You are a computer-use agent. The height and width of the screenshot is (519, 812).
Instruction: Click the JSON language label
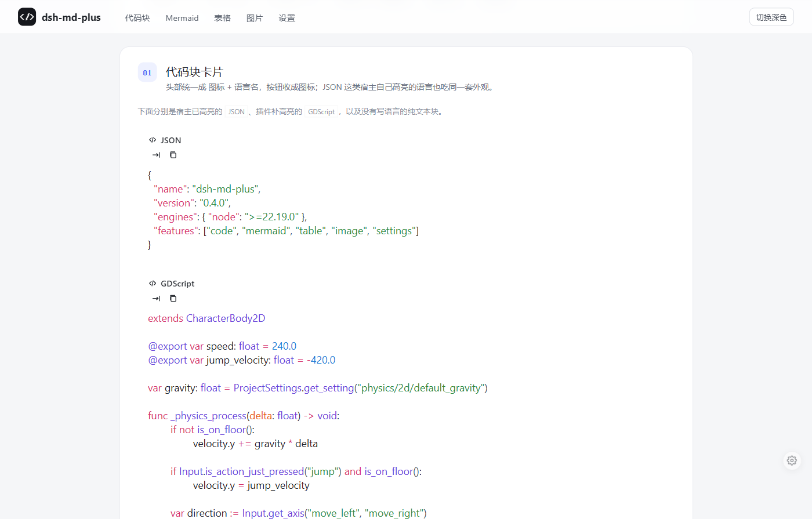pos(171,140)
